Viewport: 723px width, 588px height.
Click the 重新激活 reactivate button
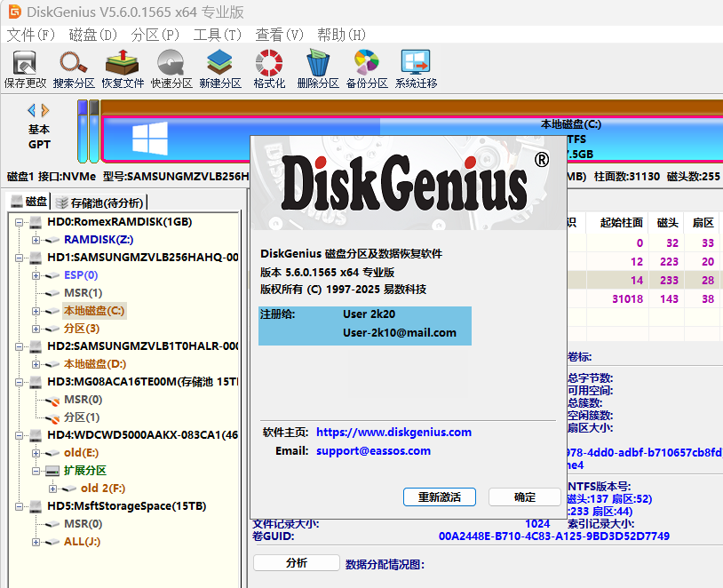click(x=440, y=497)
